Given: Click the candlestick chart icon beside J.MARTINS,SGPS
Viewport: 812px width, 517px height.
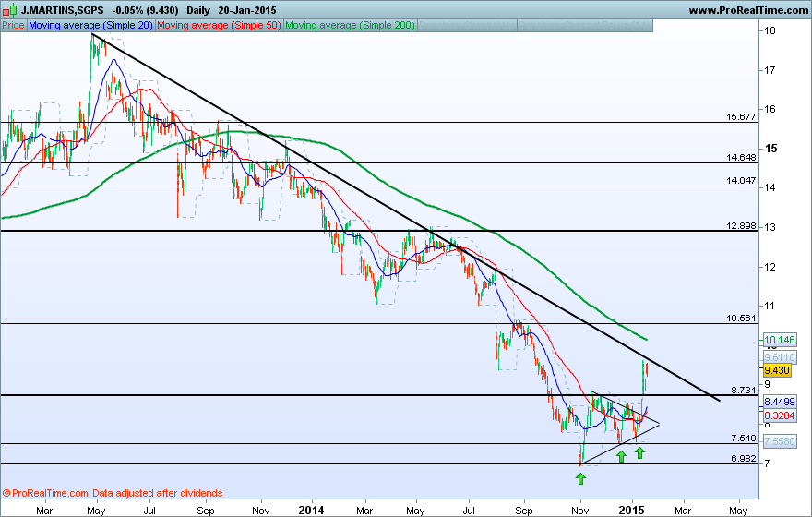Looking at the screenshot, I should coord(10,10).
